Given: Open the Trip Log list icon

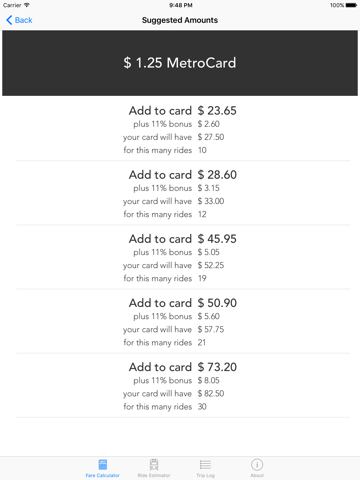Looking at the screenshot, I should pos(205,464).
